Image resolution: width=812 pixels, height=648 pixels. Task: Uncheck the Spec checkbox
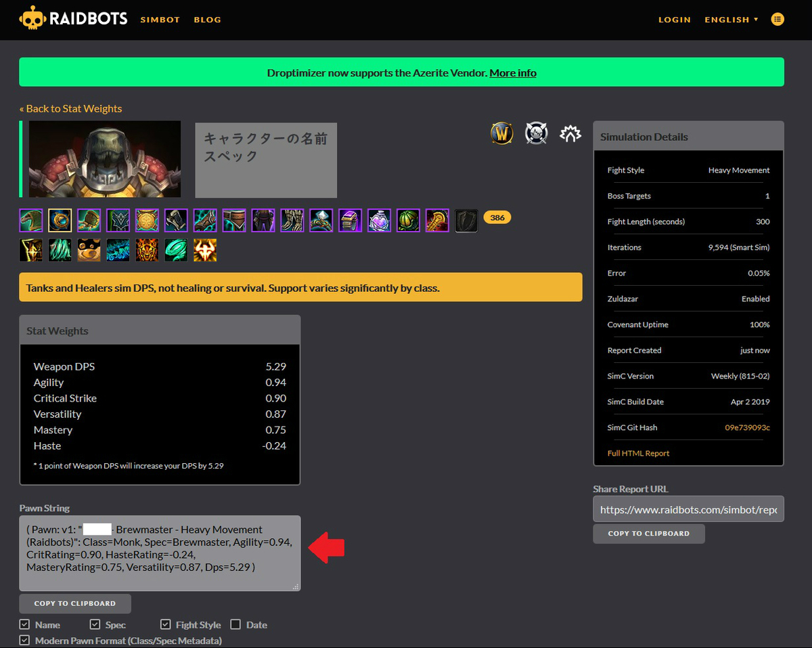(x=95, y=624)
